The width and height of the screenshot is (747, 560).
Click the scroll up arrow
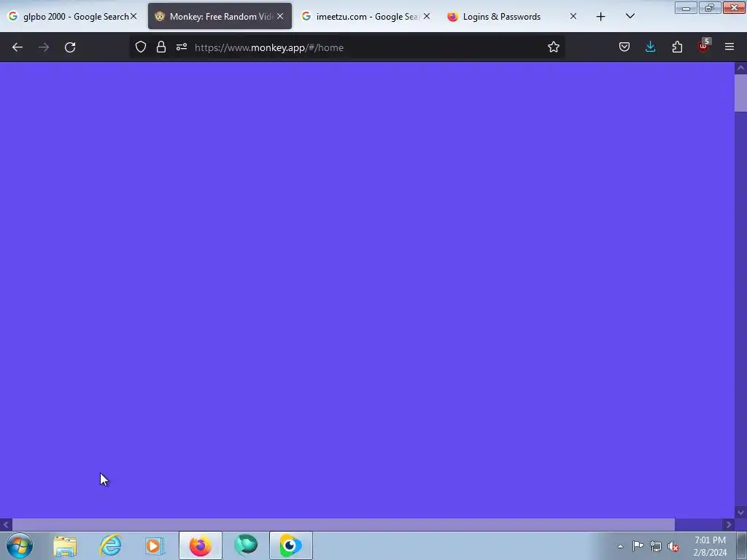[740, 68]
